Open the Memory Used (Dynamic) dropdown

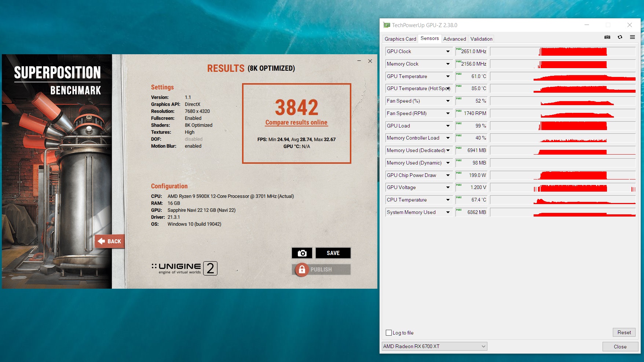(448, 163)
